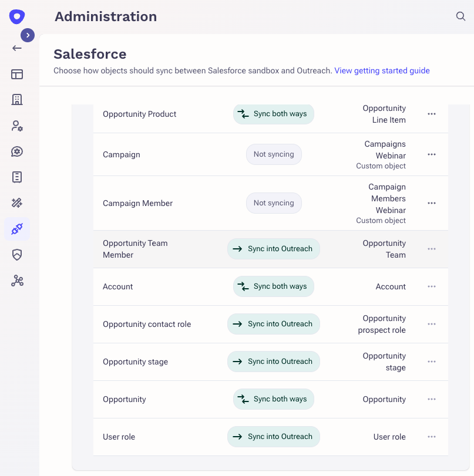474x476 pixels.
Task: Open options menu for Opportunity Team Member row
Action: pyautogui.click(x=432, y=249)
